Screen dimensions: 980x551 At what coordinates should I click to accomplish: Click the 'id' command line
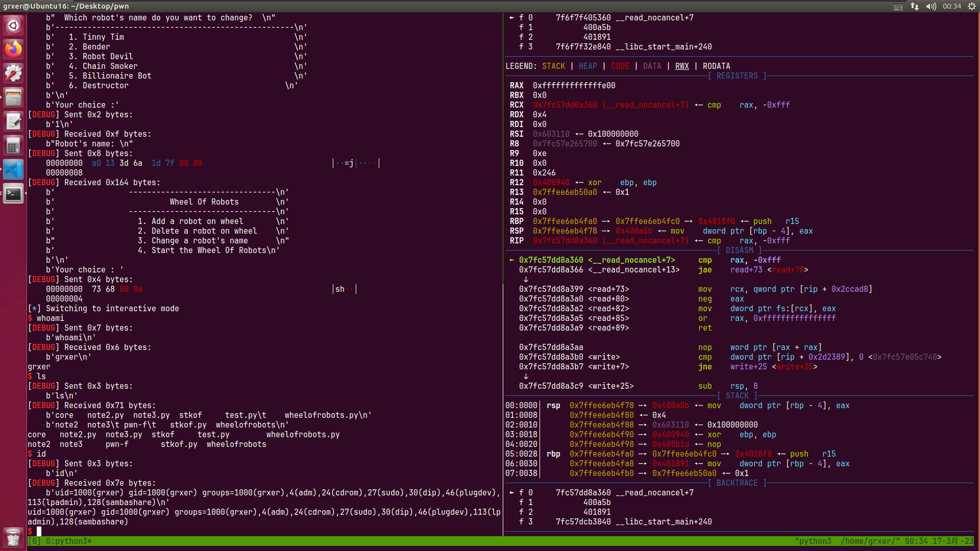pyautogui.click(x=37, y=454)
